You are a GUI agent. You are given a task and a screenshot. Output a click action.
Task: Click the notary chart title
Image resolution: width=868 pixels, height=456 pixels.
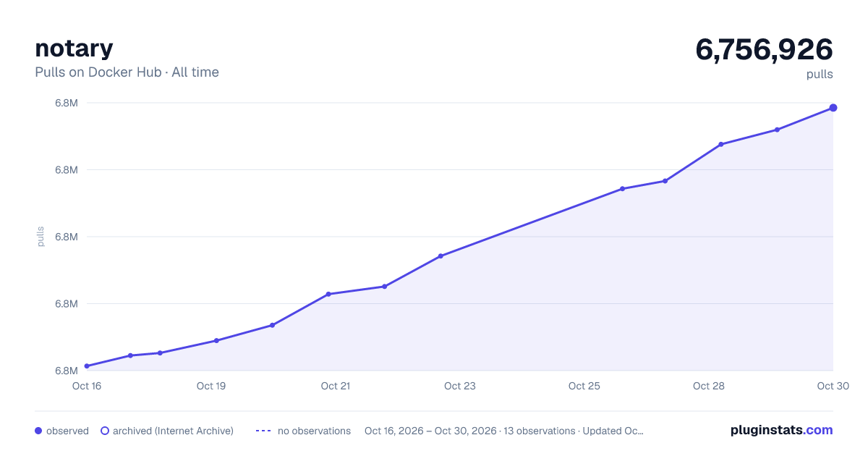coord(74,48)
